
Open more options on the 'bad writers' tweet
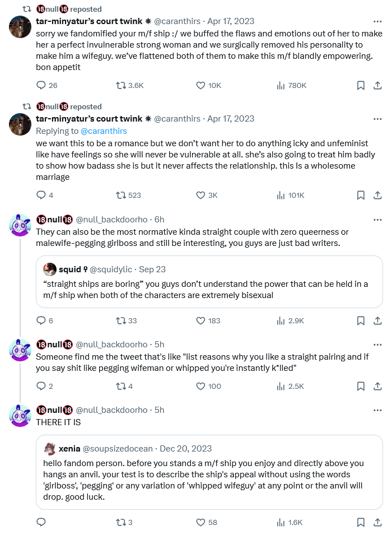[x=378, y=220]
